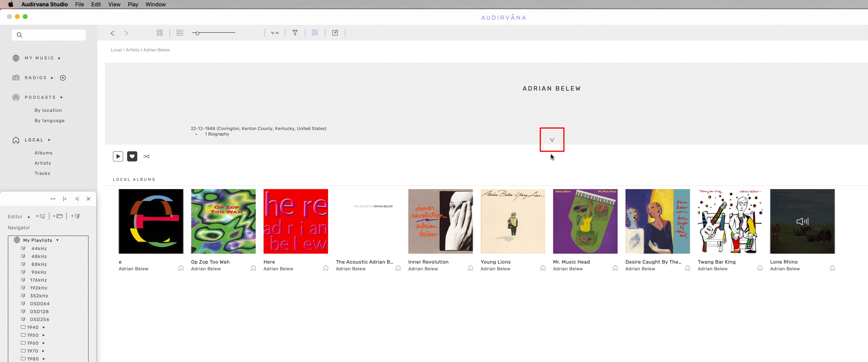Click the add radio plus icon
The image size is (868, 362).
coord(63,78)
